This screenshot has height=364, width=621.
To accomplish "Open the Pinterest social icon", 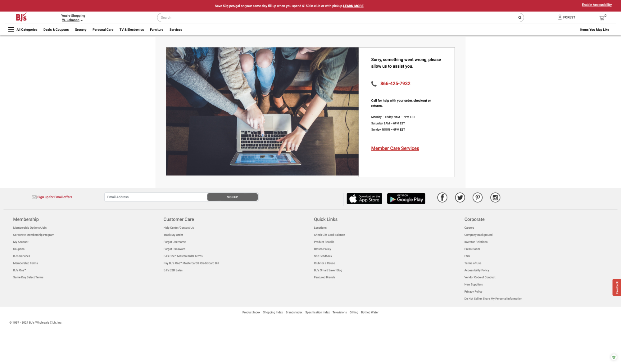I will 478,198.
